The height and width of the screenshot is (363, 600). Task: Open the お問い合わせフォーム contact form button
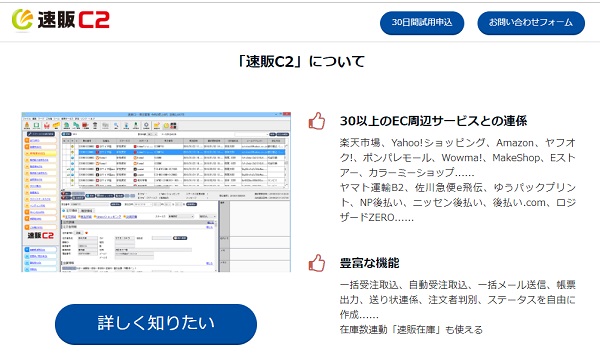[x=531, y=23]
